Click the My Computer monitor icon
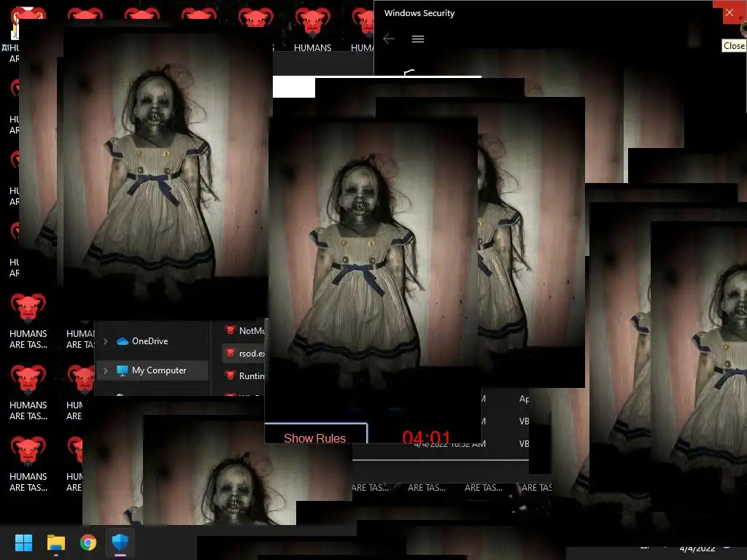747x560 pixels. (x=123, y=370)
